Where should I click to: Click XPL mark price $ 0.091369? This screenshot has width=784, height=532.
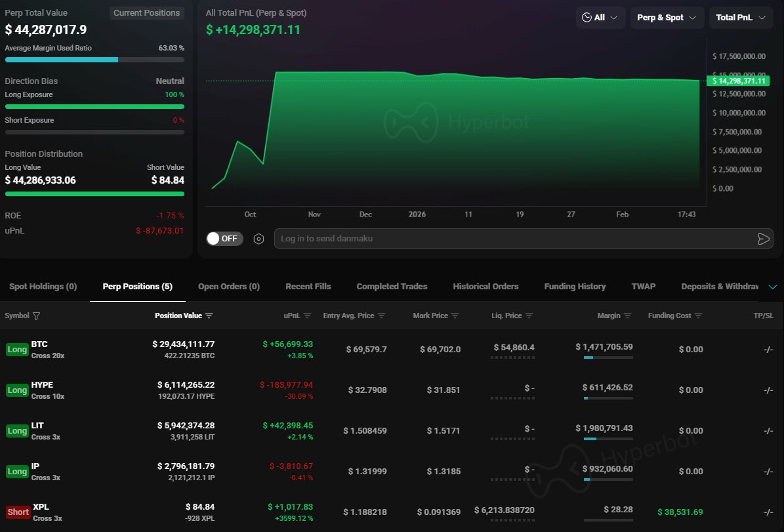click(439, 512)
